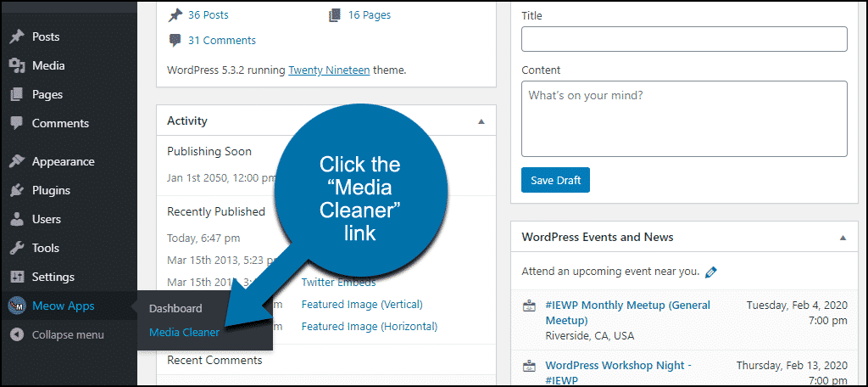
Task: Open the 36 Posts link
Action: click(209, 15)
